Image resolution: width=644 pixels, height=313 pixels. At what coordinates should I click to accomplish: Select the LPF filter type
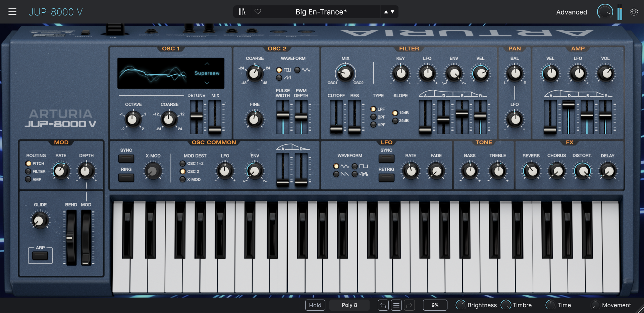point(374,109)
